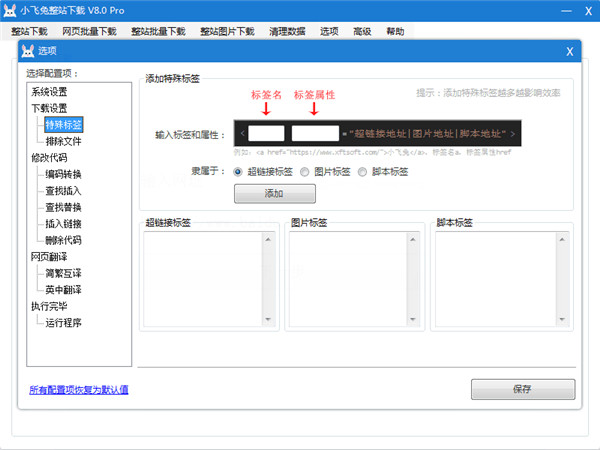This screenshot has width=600, height=450.
Task: Click the 选择配置项 heading label
Action: [x=52, y=73]
